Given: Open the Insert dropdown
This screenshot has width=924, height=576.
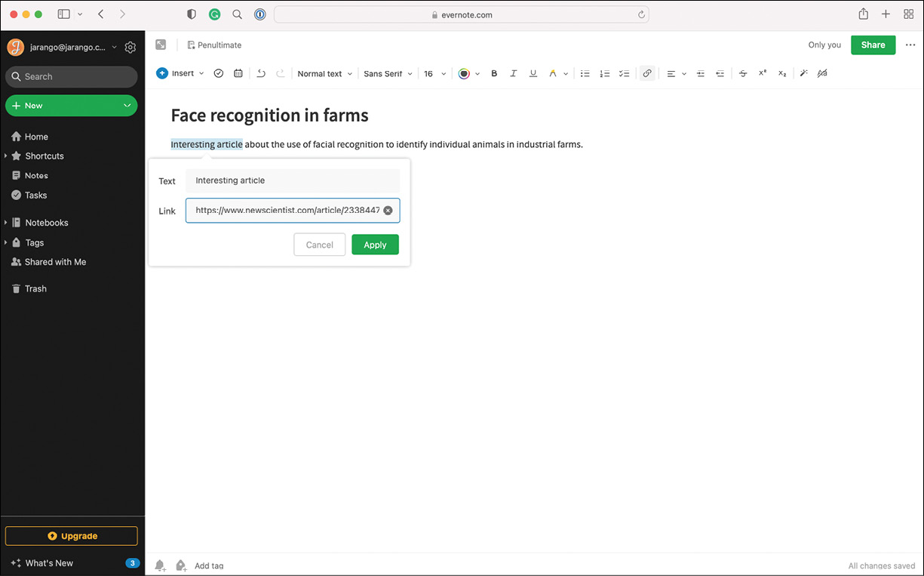Looking at the screenshot, I should [180, 73].
